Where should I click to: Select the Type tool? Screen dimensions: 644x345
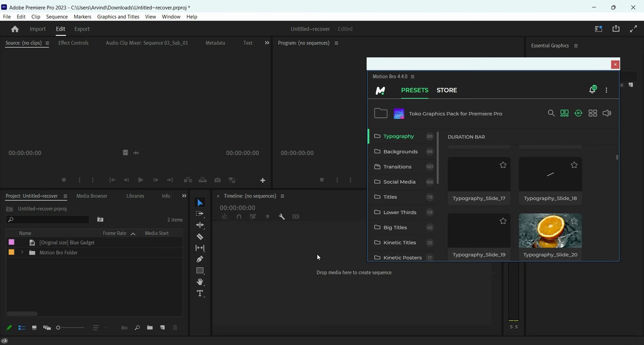[200, 293]
